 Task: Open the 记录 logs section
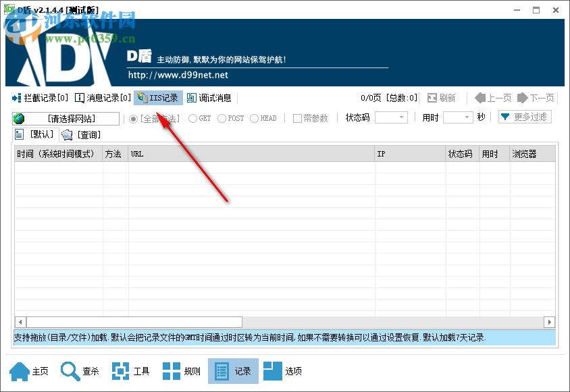pos(233,371)
